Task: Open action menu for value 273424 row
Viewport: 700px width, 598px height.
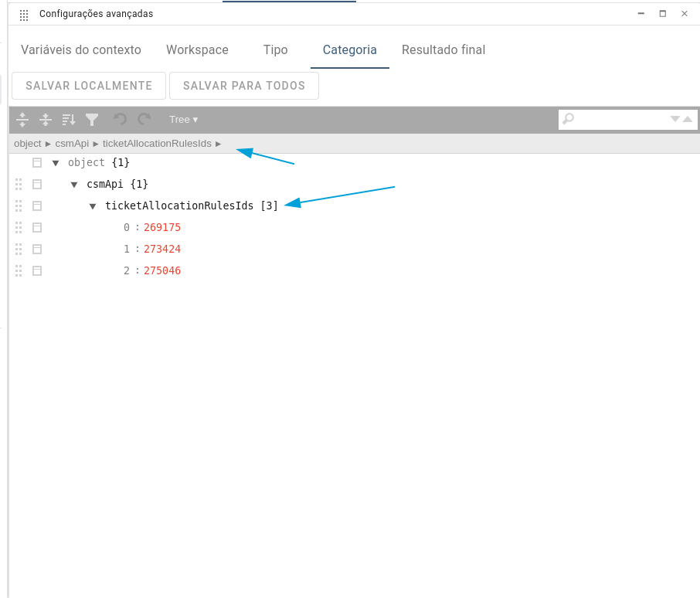Action: tap(37, 249)
